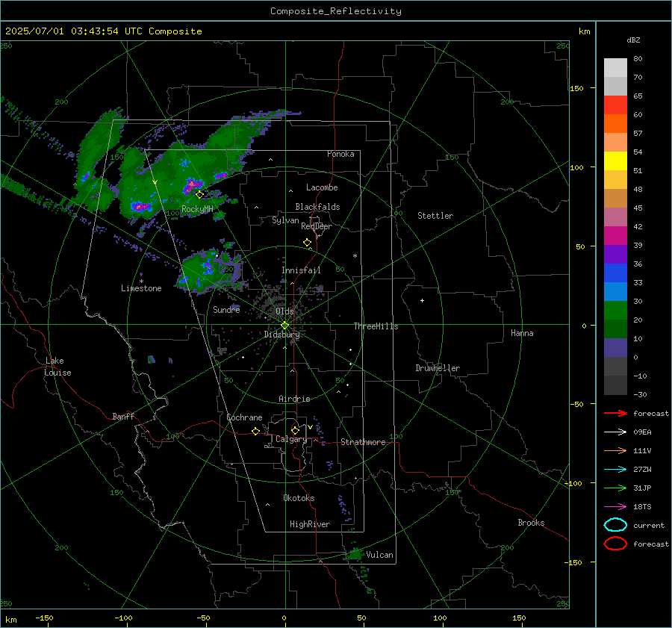Click the Brooks city label
Screen dimensions: 672x628
click(531, 523)
